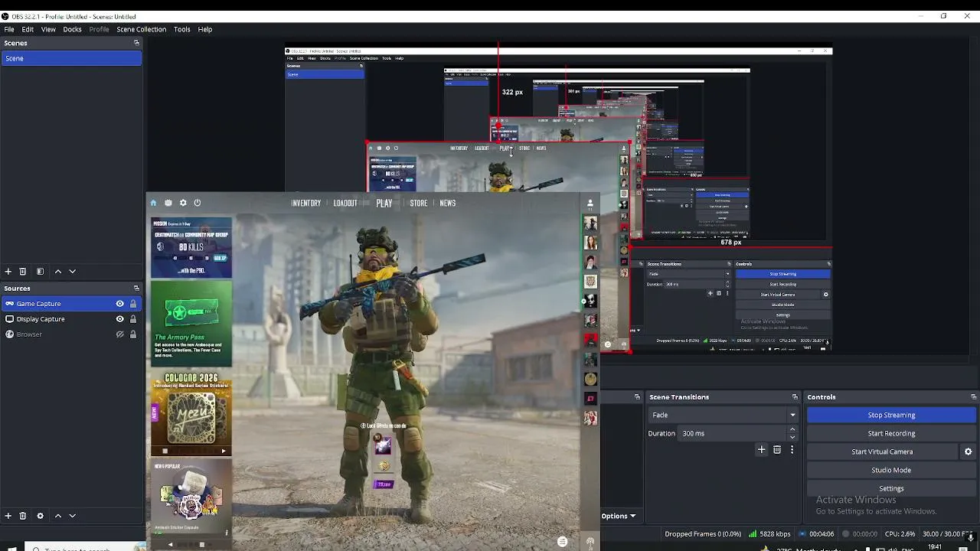Open the TV icon in game menu
The width and height of the screenshot is (980, 551).
[x=168, y=203]
